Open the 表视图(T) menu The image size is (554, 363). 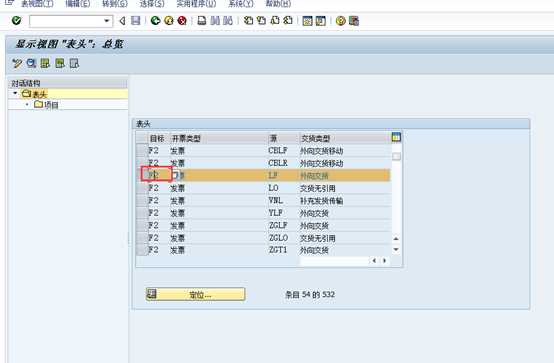(37, 4)
